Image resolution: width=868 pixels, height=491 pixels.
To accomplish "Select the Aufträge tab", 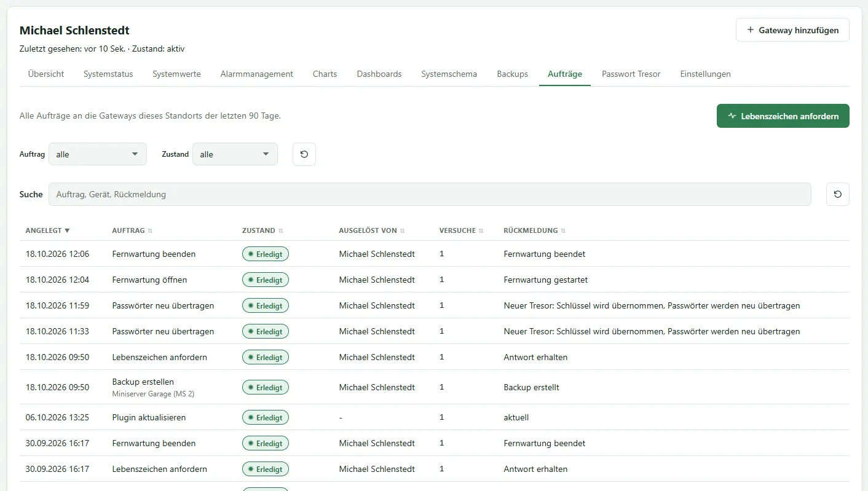I will (565, 74).
